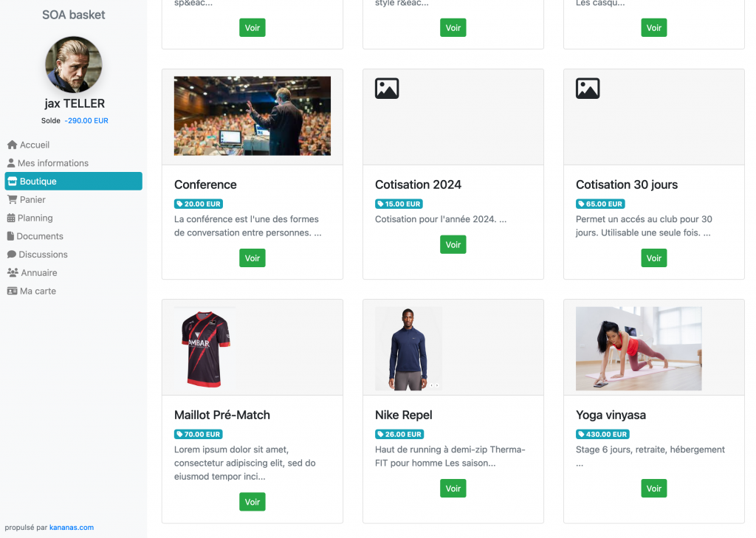Viewport: 756px width, 538px height.
Task: Click the file icon beside Documents
Action: tap(10, 236)
